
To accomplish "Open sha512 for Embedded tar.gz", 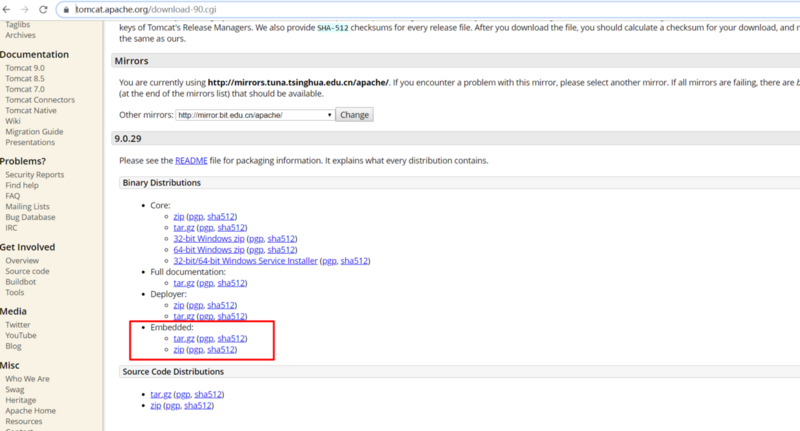I will click(x=231, y=338).
